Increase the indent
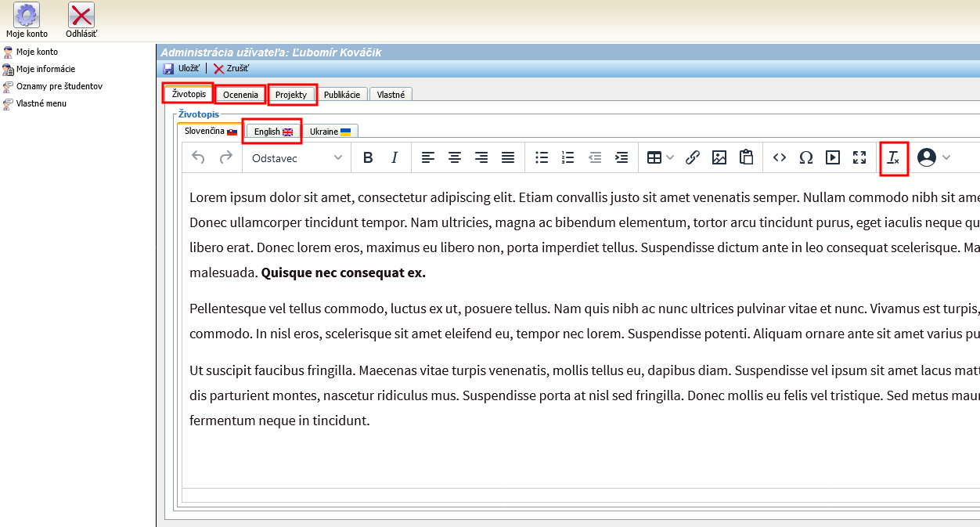The width and height of the screenshot is (980, 527). point(622,157)
